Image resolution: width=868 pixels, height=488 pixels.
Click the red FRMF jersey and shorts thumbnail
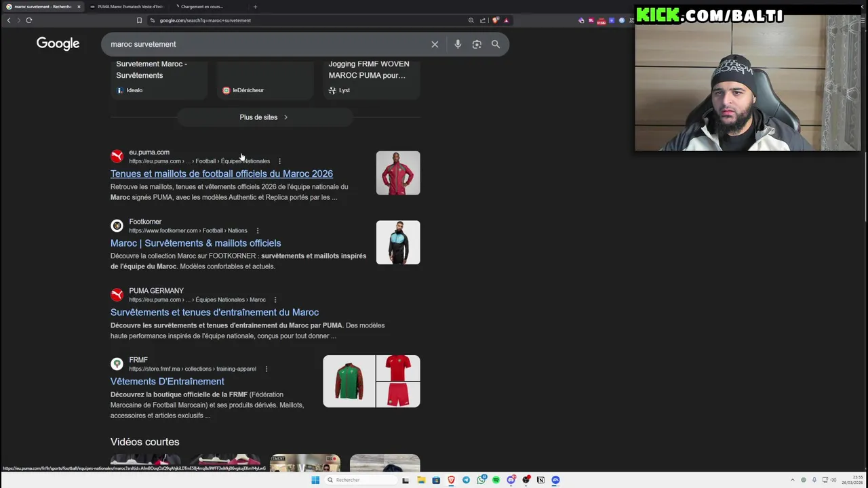398,381
